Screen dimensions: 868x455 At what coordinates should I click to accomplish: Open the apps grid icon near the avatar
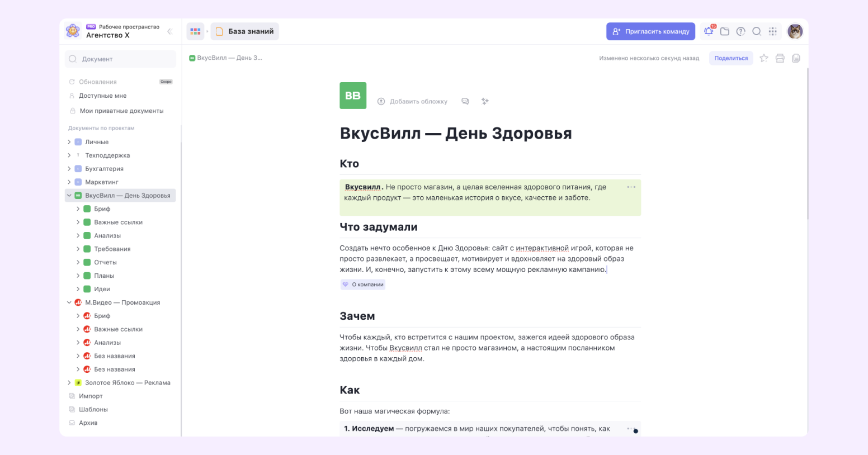(773, 31)
